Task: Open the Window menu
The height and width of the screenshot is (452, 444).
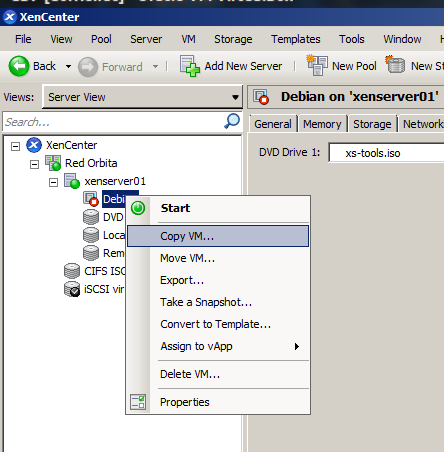Action: (x=402, y=39)
